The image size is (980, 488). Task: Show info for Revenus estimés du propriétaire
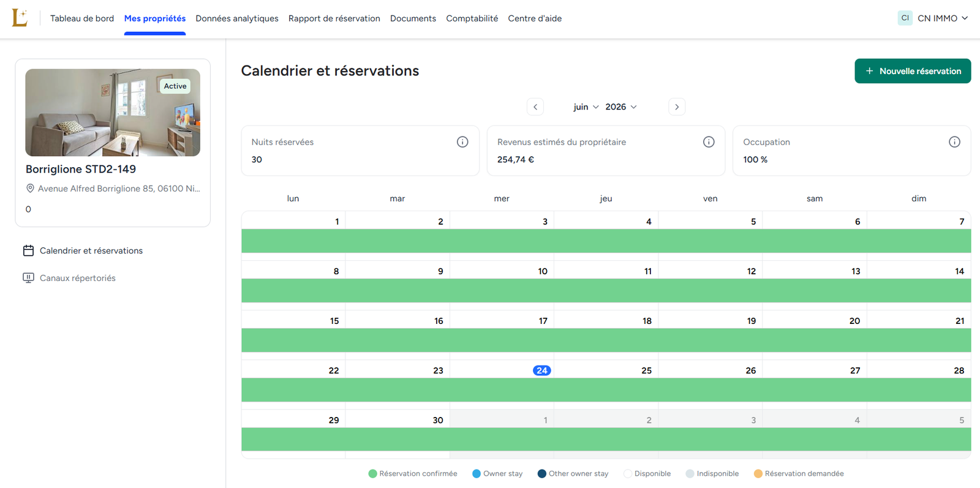click(x=709, y=142)
